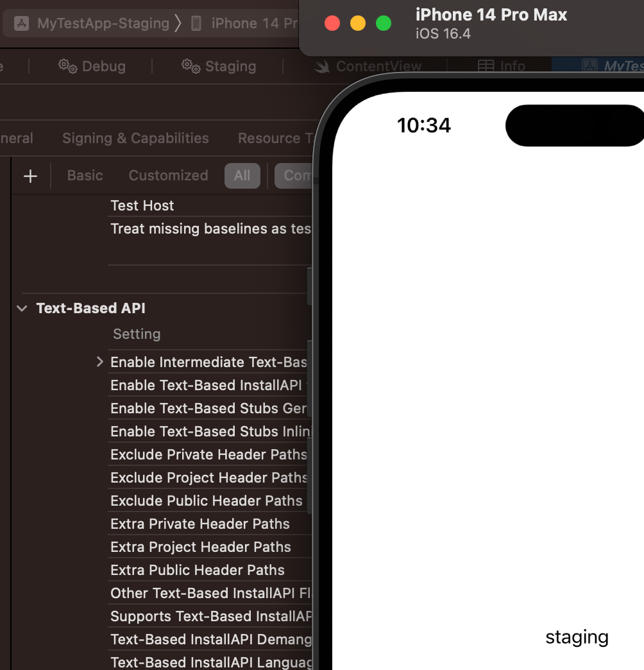Tap the staging label in simulator
The width and height of the screenshot is (644, 670).
577,637
